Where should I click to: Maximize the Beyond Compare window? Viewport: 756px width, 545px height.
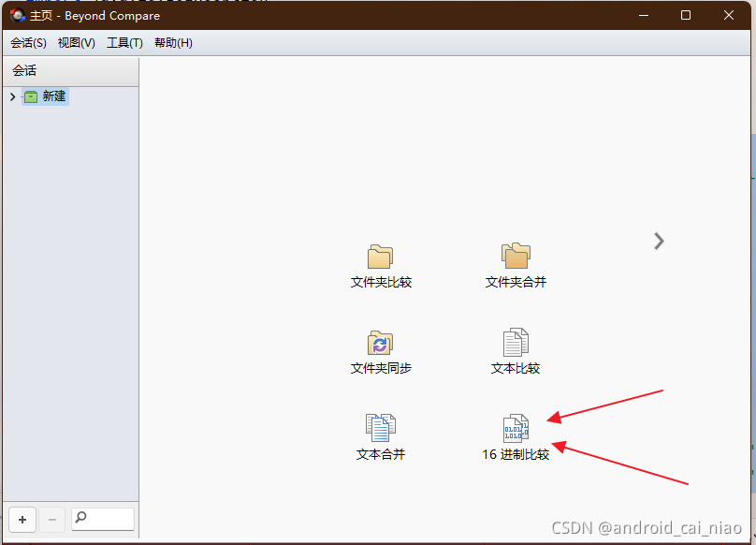[x=686, y=15]
